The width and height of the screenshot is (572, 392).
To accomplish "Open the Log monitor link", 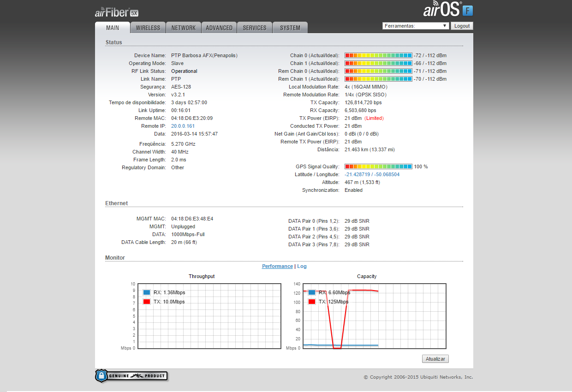I will [x=302, y=266].
